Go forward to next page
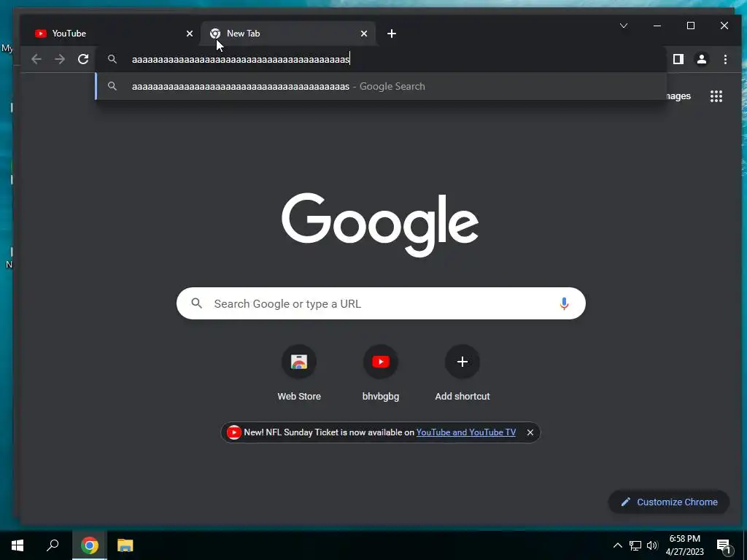 [60, 59]
